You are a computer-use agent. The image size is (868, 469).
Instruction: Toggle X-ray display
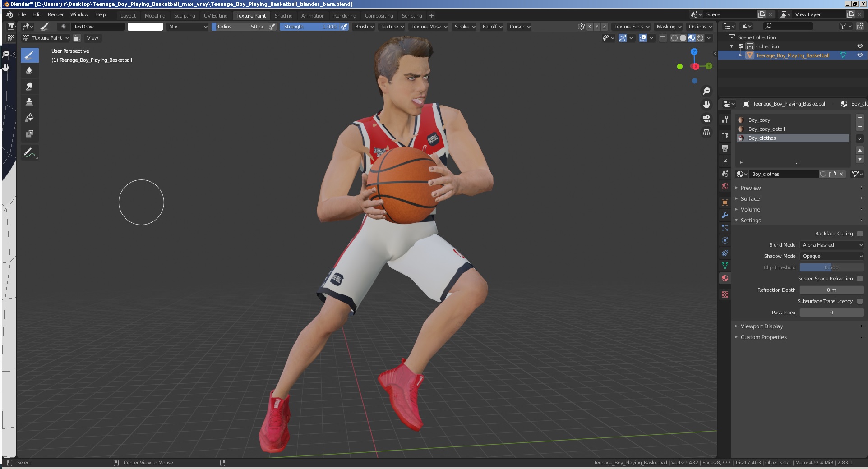click(x=663, y=38)
